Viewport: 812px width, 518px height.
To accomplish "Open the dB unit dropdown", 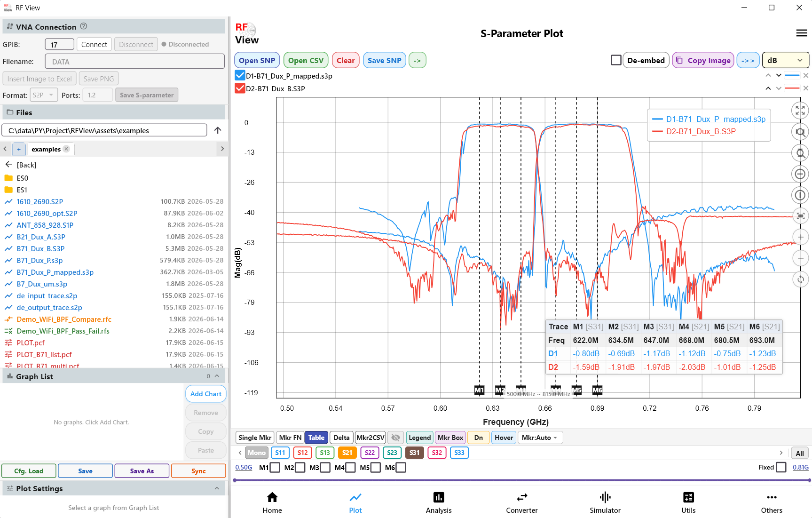I will (x=785, y=60).
